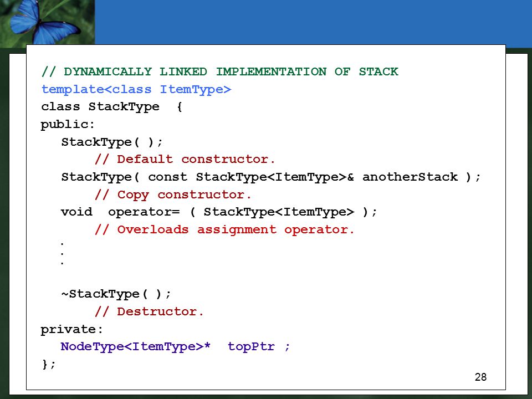Screen dimensions: 532x399
Task: Click the 'NodeType<ItemType>* topPtr ;' member line
Action: (x=176, y=347)
